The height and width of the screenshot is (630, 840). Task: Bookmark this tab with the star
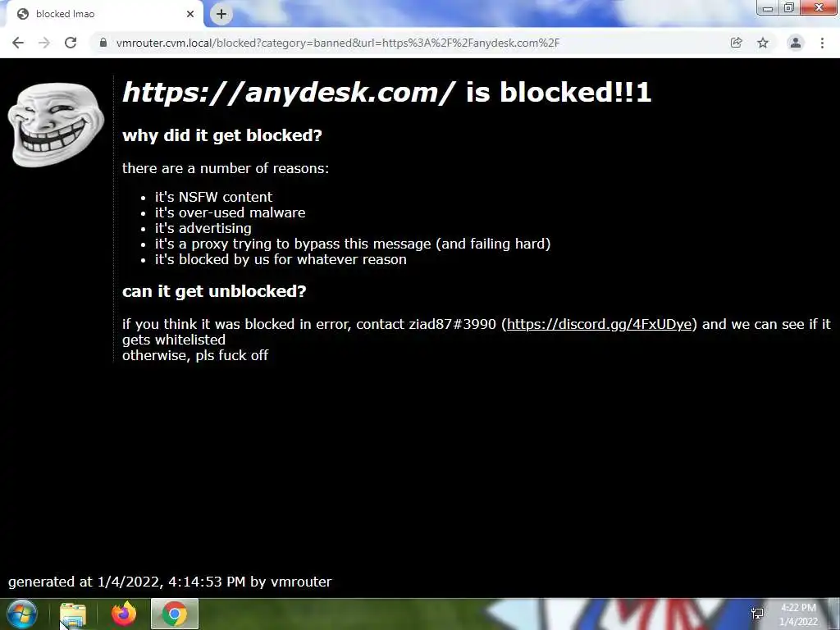pyautogui.click(x=763, y=43)
